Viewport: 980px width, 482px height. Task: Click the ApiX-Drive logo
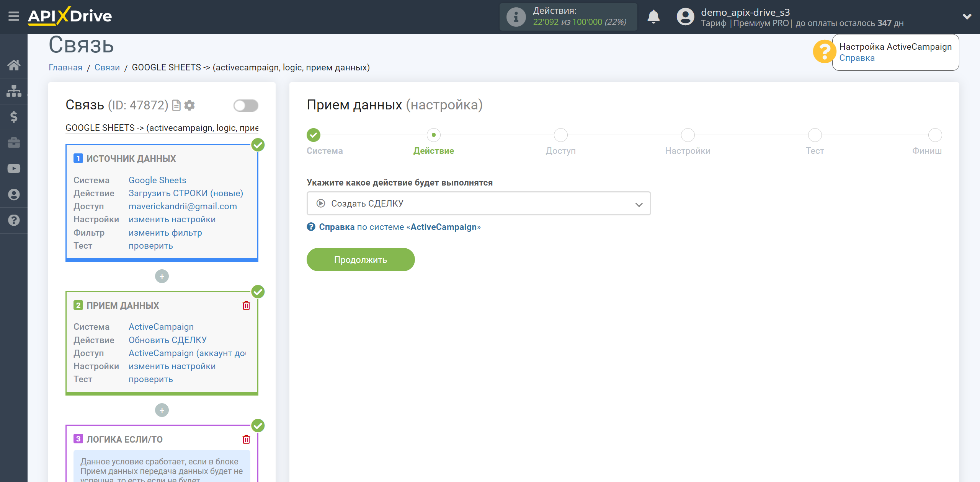click(70, 16)
